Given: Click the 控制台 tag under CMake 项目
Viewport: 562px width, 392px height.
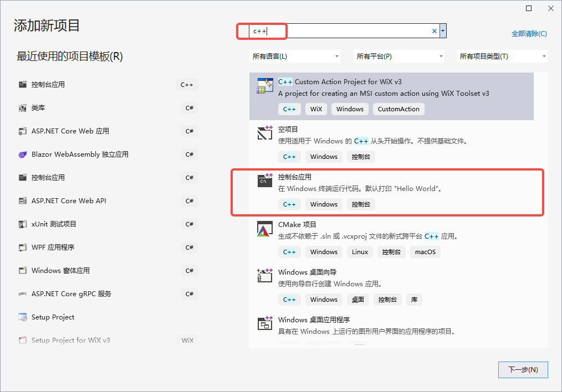Looking at the screenshot, I should tap(391, 252).
